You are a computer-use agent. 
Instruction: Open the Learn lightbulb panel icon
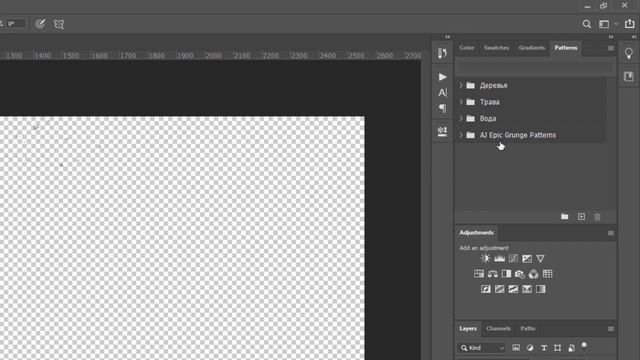pyautogui.click(x=629, y=53)
